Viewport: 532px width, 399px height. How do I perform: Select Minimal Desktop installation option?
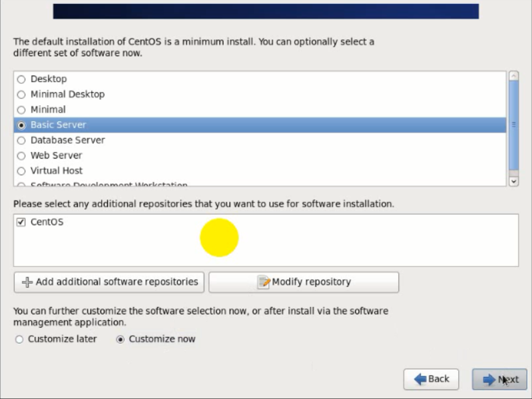pyautogui.click(x=21, y=95)
